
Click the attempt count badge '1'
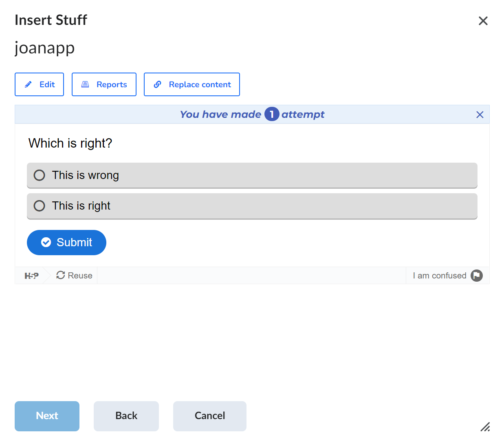(x=272, y=114)
